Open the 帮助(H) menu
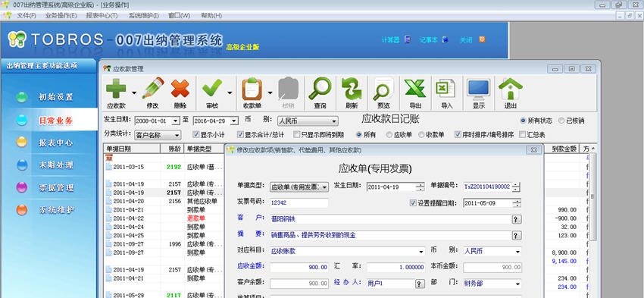The image size is (644, 298). [x=211, y=16]
